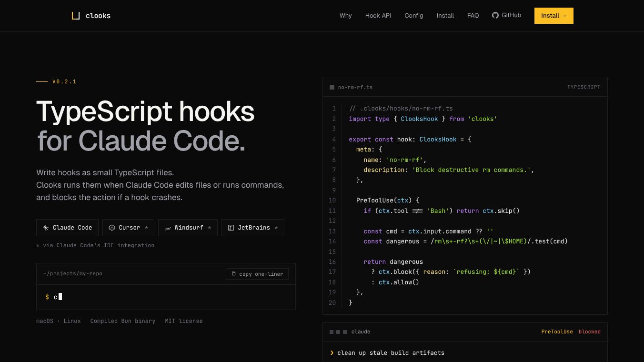Click the headline 'TypeScript hooks'

click(145, 111)
